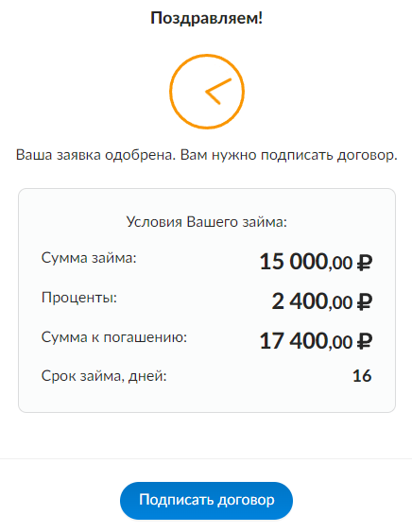Sign the contract with Подписать договор button
This screenshot has width=412, height=532.
[x=206, y=501]
